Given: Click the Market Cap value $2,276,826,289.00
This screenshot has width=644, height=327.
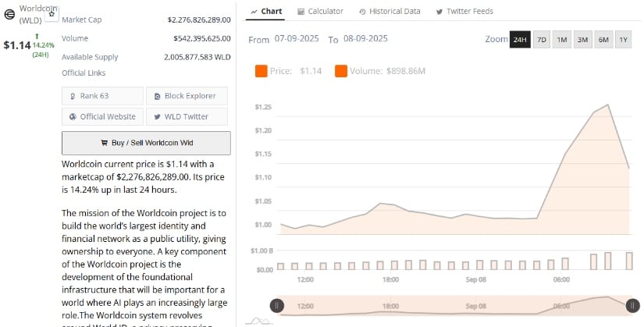Looking at the screenshot, I should [199, 20].
